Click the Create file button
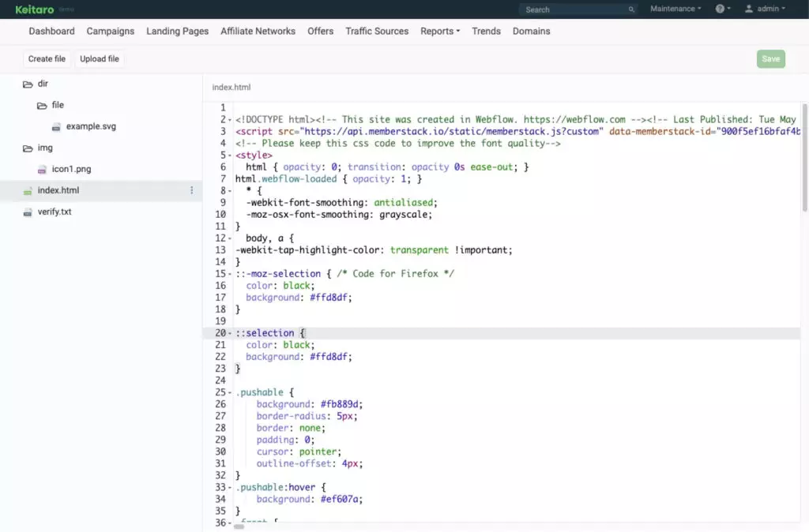The width and height of the screenshot is (809, 532). (x=47, y=58)
